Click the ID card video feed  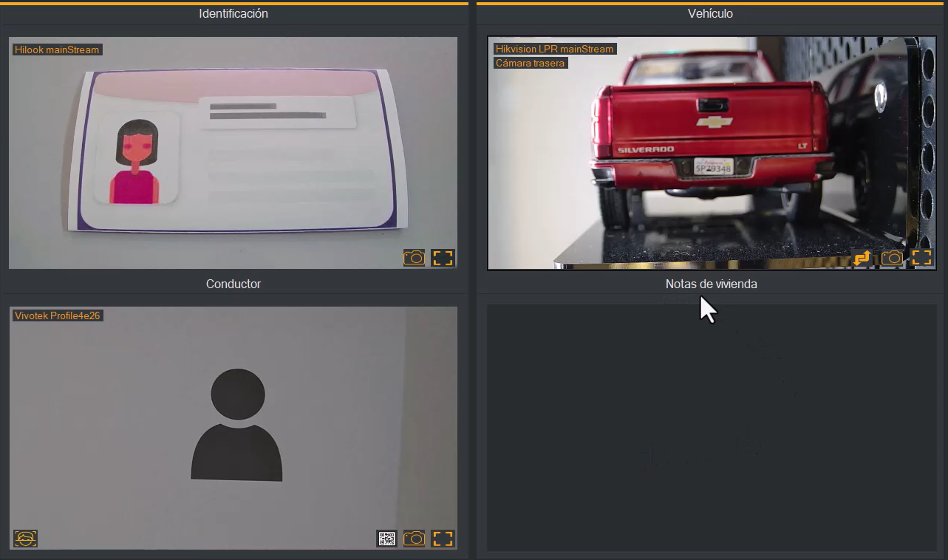(233, 153)
